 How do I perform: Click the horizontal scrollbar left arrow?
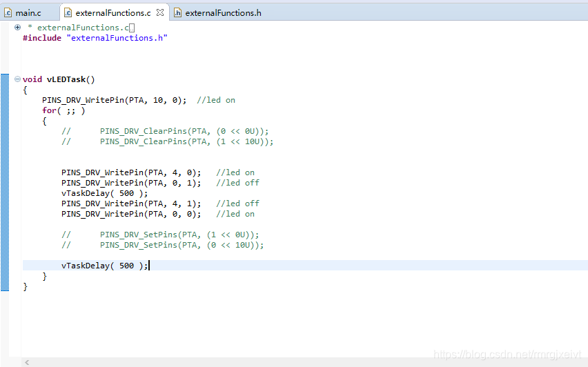click(27, 362)
